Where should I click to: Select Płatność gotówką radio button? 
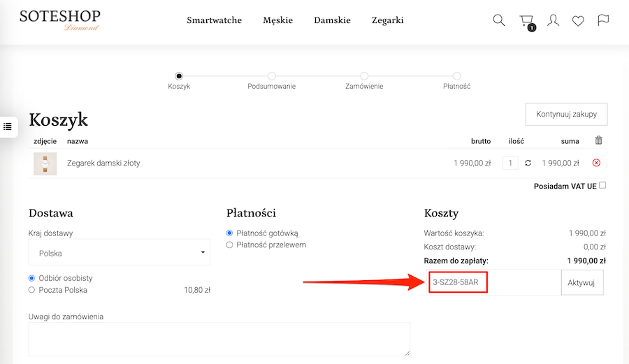229,233
